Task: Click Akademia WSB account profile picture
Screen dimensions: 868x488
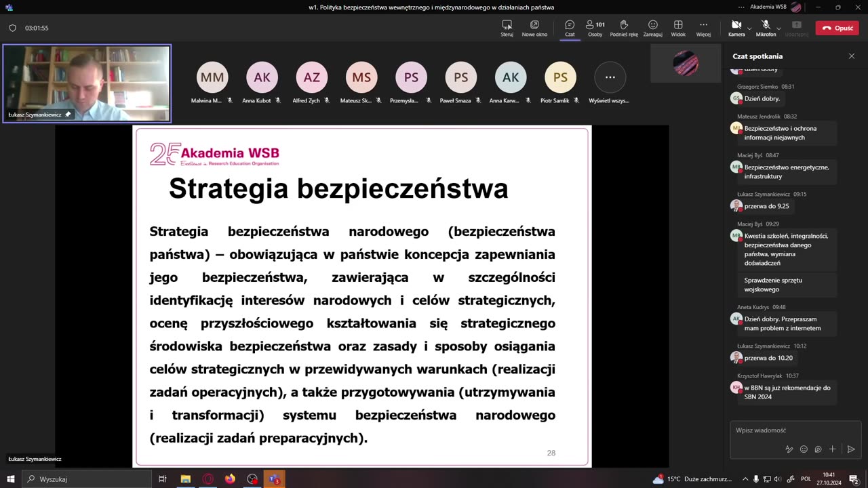Action: [x=796, y=7]
